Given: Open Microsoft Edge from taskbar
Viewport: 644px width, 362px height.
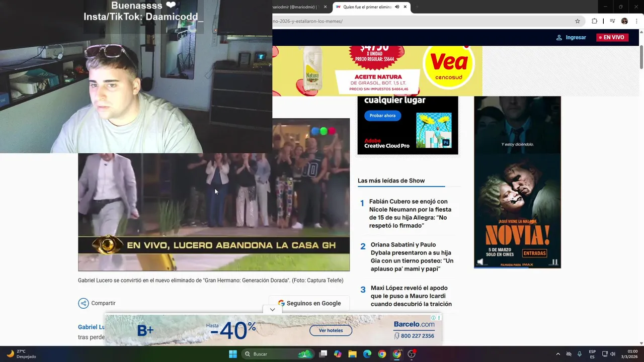Looking at the screenshot, I should pos(367,354).
